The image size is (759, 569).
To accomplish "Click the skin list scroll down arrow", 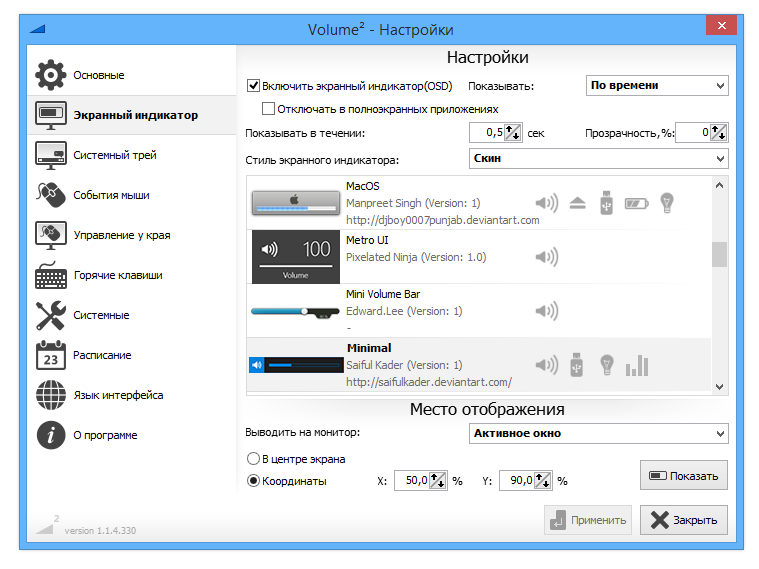I will (719, 386).
